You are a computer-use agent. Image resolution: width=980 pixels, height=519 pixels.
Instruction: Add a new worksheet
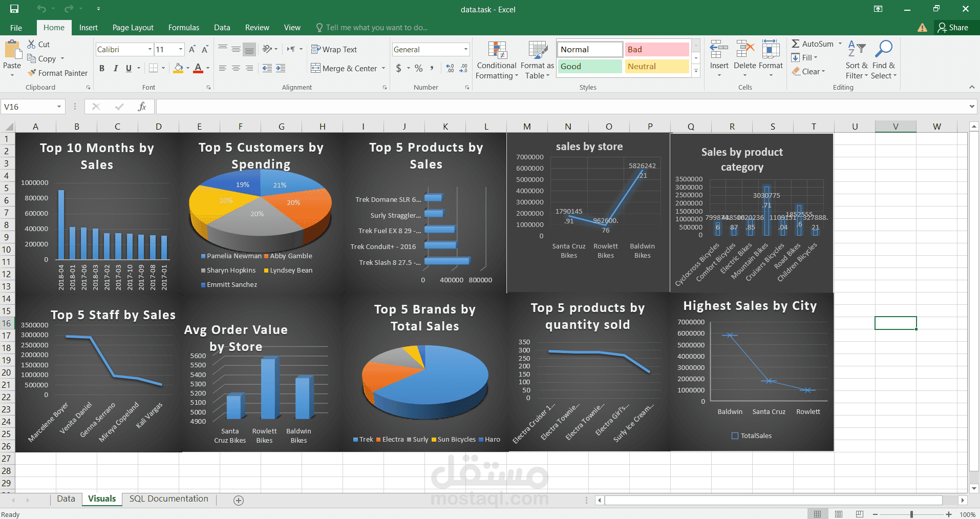tap(238, 500)
